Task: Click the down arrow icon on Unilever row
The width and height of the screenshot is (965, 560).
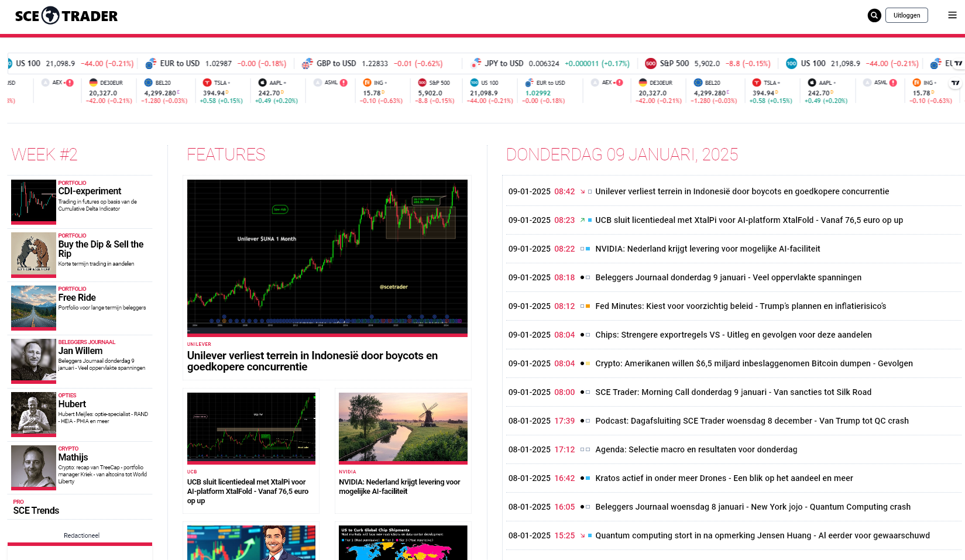Action: tap(582, 191)
